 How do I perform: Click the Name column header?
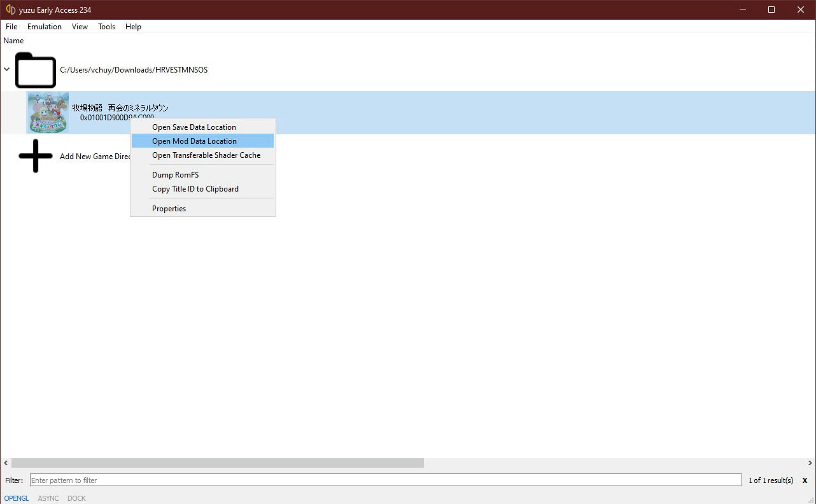(13, 41)
